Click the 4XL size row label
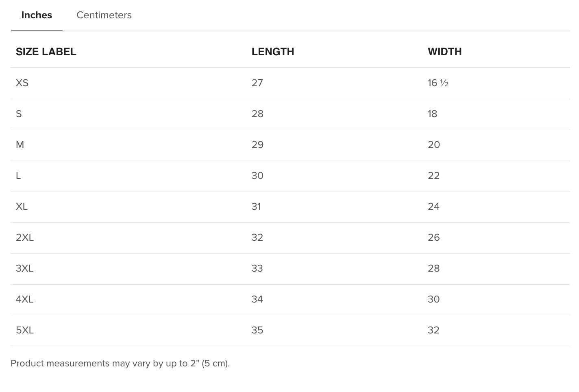Image resolution: width=579 pixels, height=392 pixels. pos(25,299)
